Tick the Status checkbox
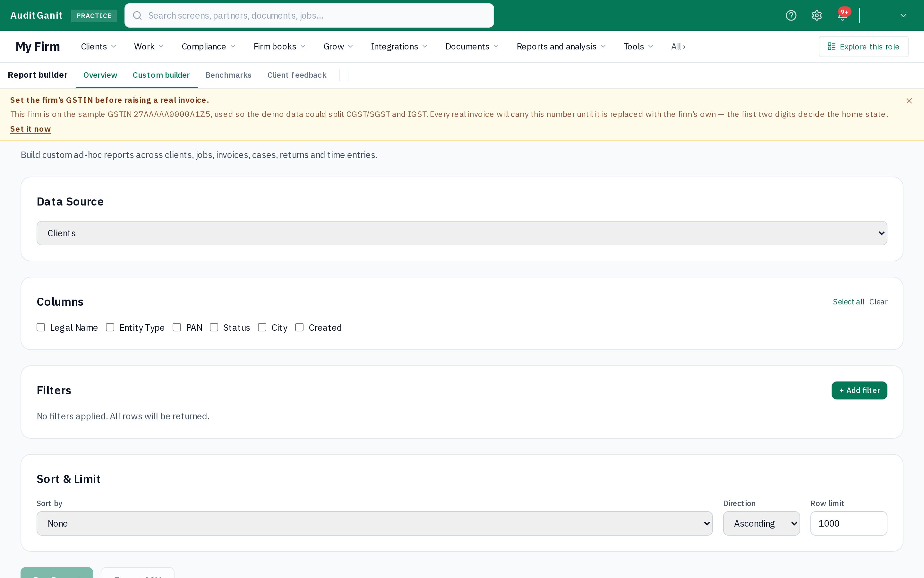Screen dimensions: 924x578 pyautogui.click(x=214, y=327)
